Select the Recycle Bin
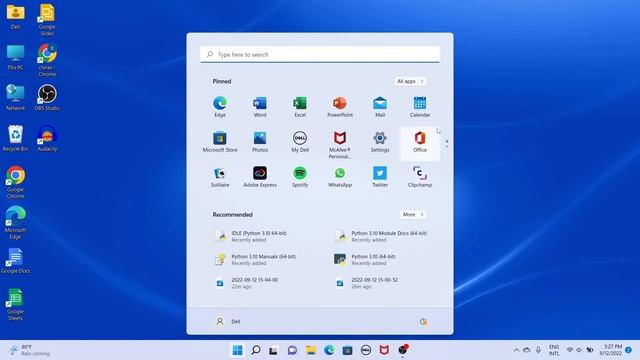The image size is (640, 360). pyautogui.click(x=15, y=138)
